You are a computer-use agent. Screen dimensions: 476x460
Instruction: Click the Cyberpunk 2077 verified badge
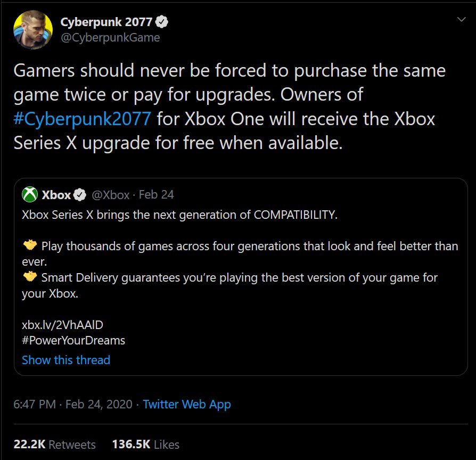pyautogui.click(x=162, y=22)
